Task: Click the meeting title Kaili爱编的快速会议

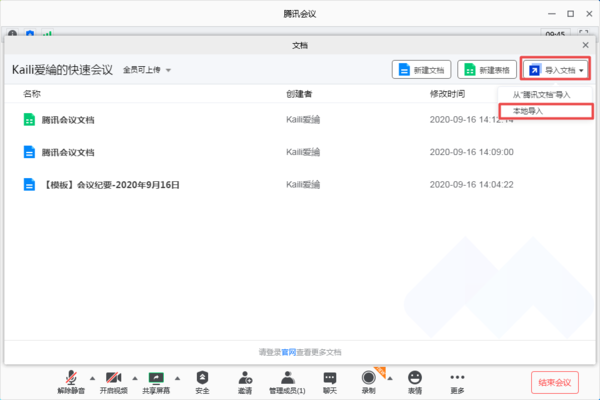Action: 62,70
